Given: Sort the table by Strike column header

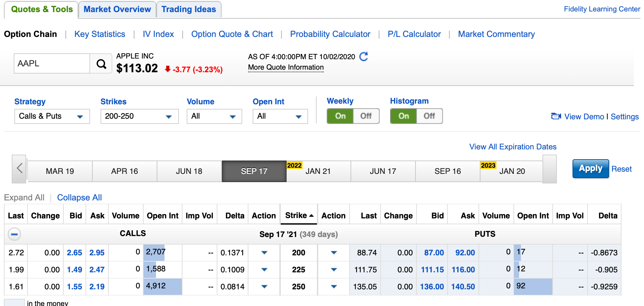Looking at the screenshot, I should coord(299,215).
